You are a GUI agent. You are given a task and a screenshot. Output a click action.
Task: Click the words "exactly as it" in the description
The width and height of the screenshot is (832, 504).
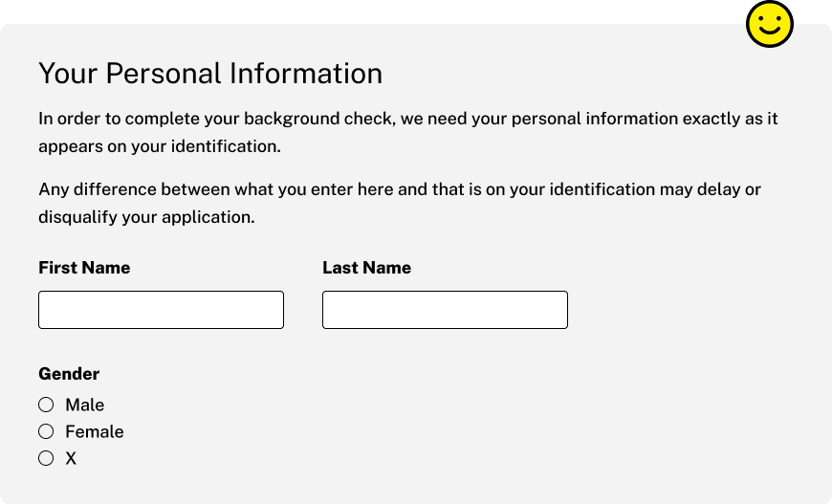(x=730, y=119)
